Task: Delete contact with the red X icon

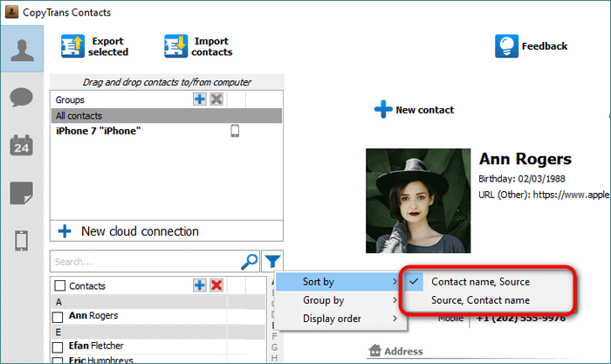Action: (x=216, y=285)
